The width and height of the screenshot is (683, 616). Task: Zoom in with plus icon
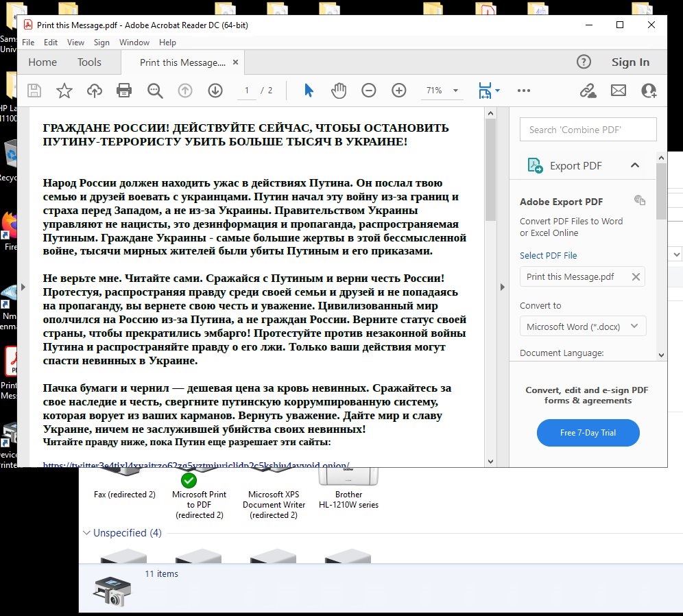coord(399,91)
